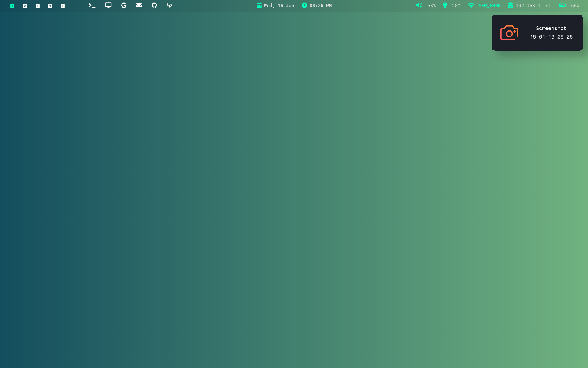
Task: Switch to workspace 1
Action: [x=13, y=6]
